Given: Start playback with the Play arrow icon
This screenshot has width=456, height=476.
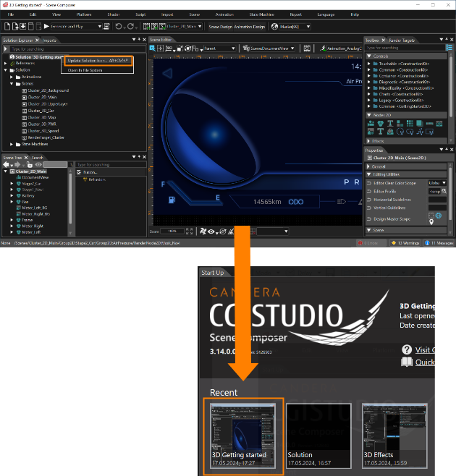Looking at the screenshot, I should 46,27.
